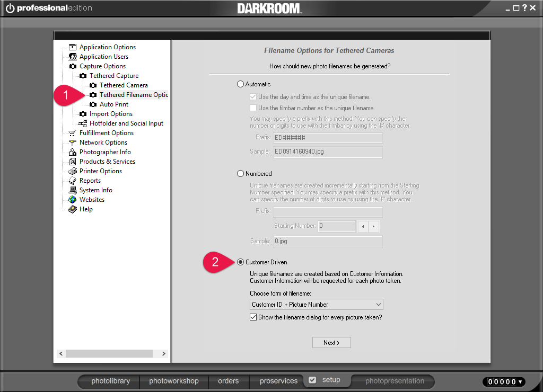Click the power icon in title bar
Viewport: 543px width, 392px height.
click(x=11, y=8)
